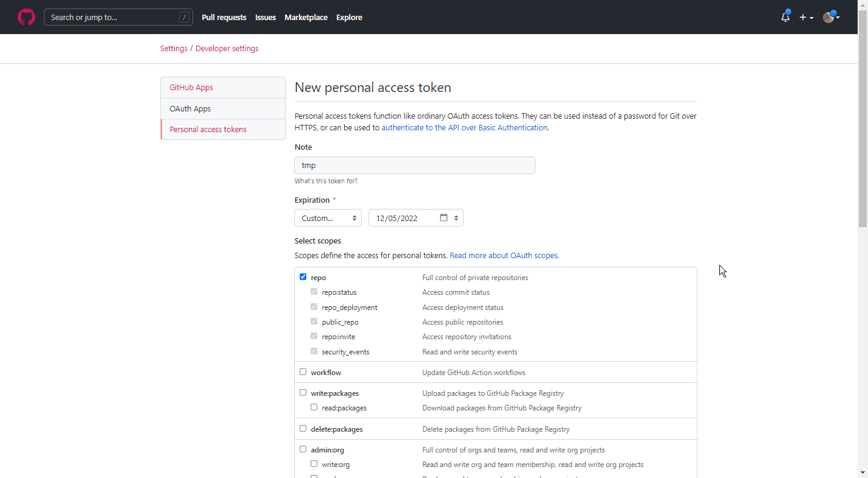The image size is (868, 478).
Task: Click the calendar icon in date field
Action: tap(443, 218)
